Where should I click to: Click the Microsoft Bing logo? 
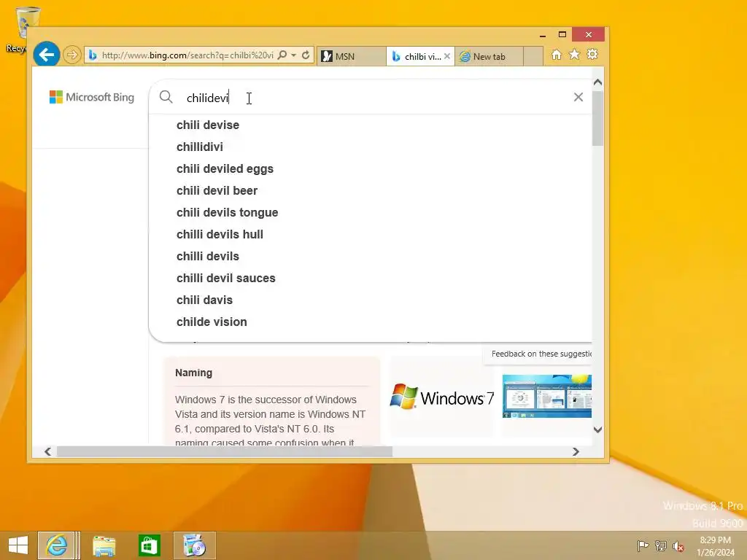pos(92,97)
